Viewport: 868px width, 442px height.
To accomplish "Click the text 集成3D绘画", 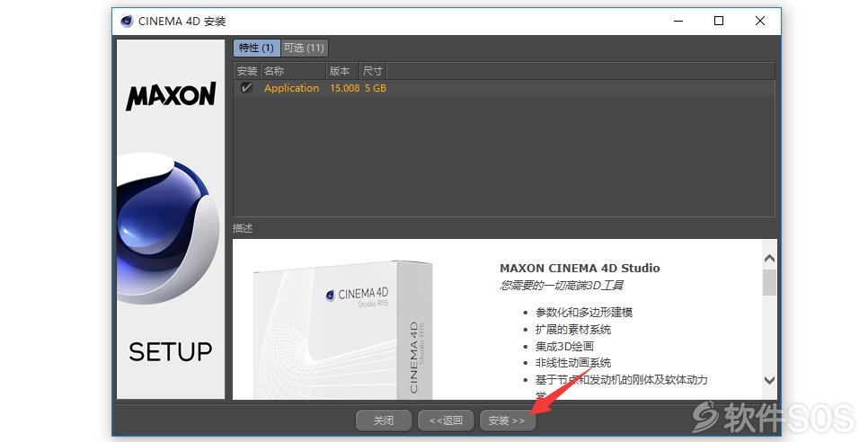I will point(564,346).
